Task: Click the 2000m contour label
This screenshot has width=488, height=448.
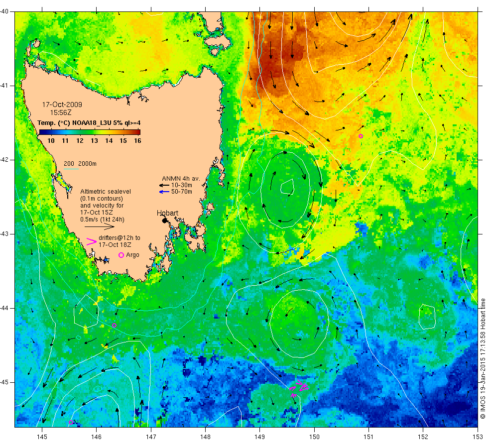Action: tap(88, 164)
